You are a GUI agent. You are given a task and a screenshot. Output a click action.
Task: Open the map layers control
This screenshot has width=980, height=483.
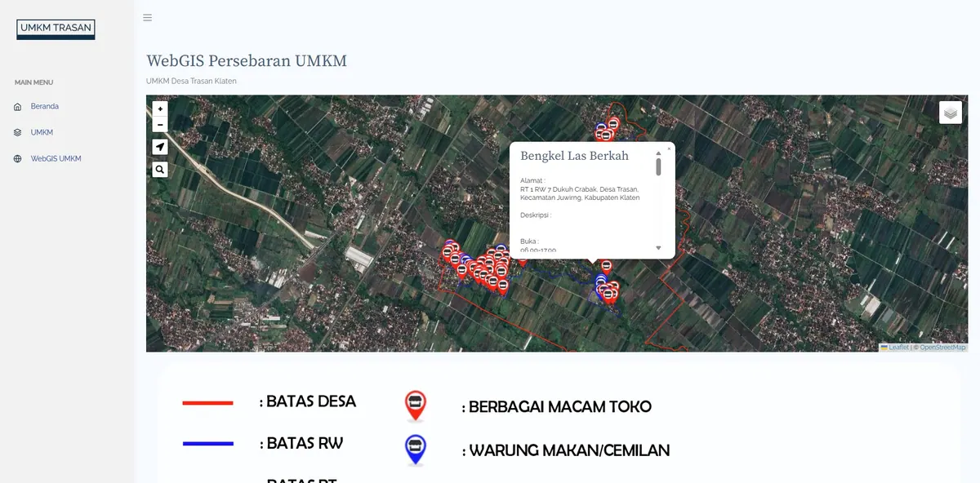(x=951, y=113)
